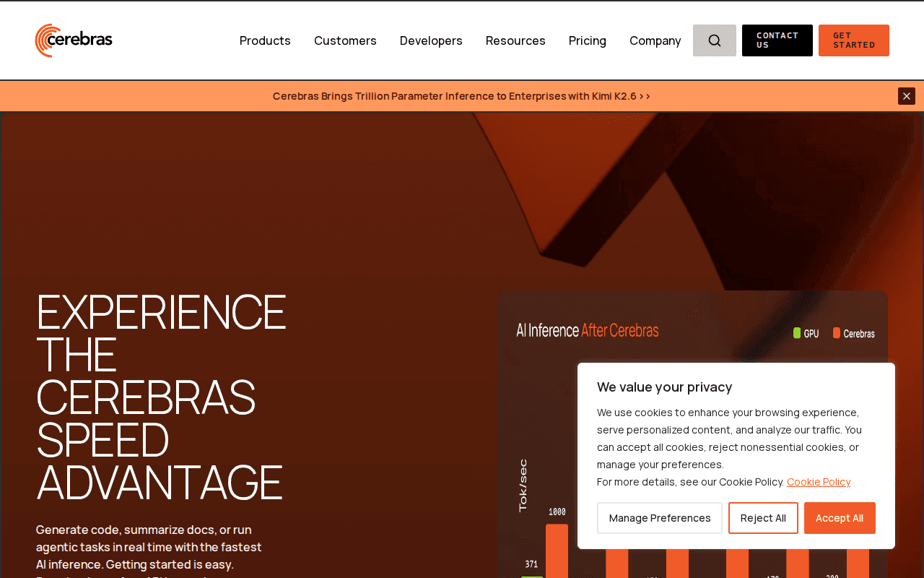The image size is (924, 578).
Task: Click the orange Cerebras legend swatch
Action: 837,333
